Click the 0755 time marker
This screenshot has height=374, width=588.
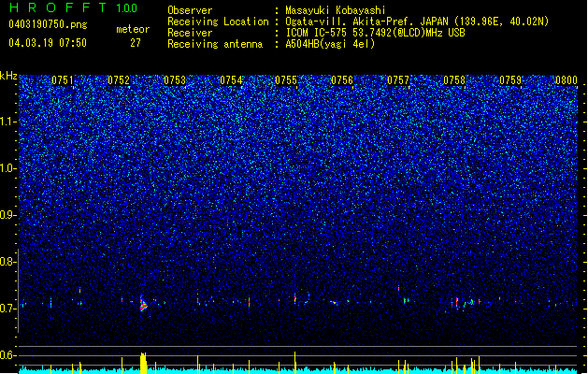pos(286,80)
